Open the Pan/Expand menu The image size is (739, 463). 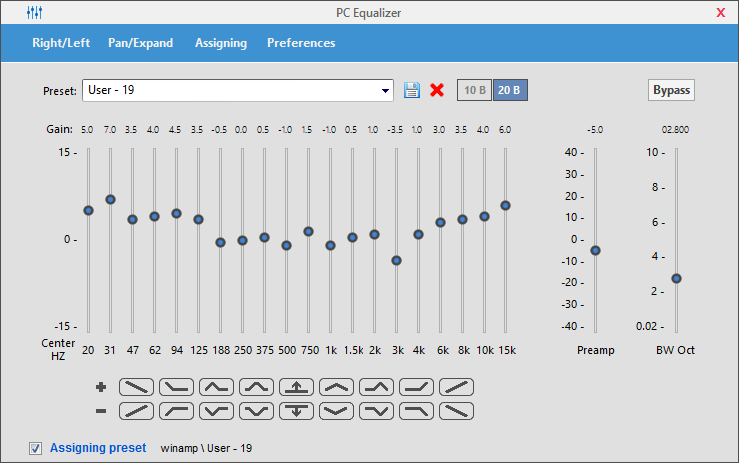click(x=140, y=43)
